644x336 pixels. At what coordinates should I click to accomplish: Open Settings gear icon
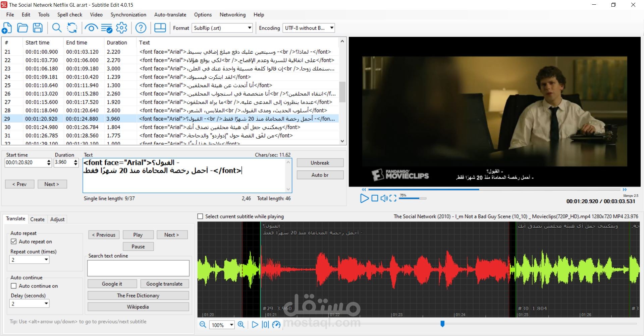point(122,28)
